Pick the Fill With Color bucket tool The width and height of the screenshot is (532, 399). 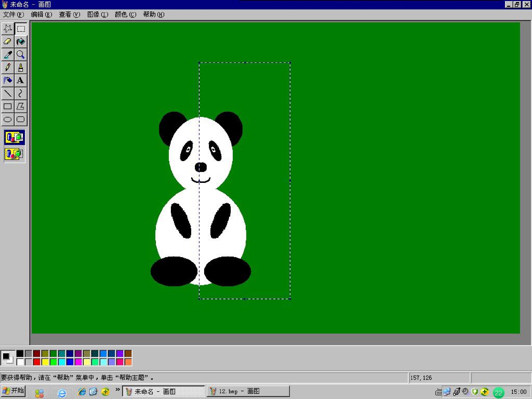pos(21,42)
